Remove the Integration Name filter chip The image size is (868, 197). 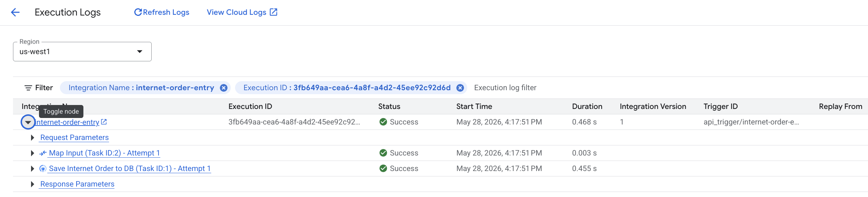click(224, 88)
